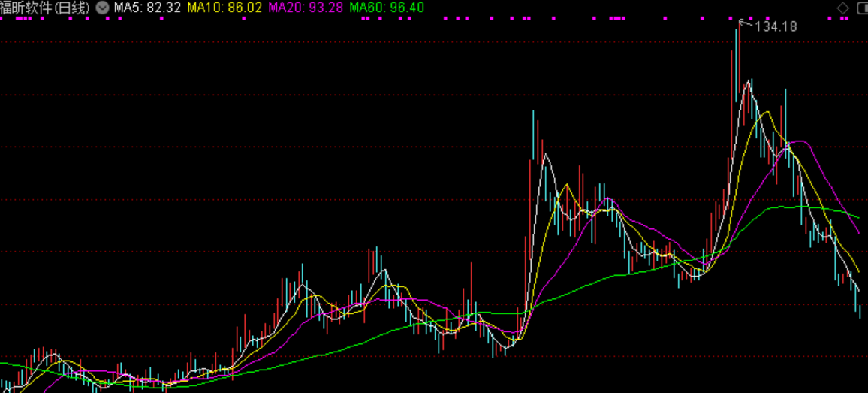Click the 福昕软件(日线) chart title

pyautogui.click(x=45, y=8)
